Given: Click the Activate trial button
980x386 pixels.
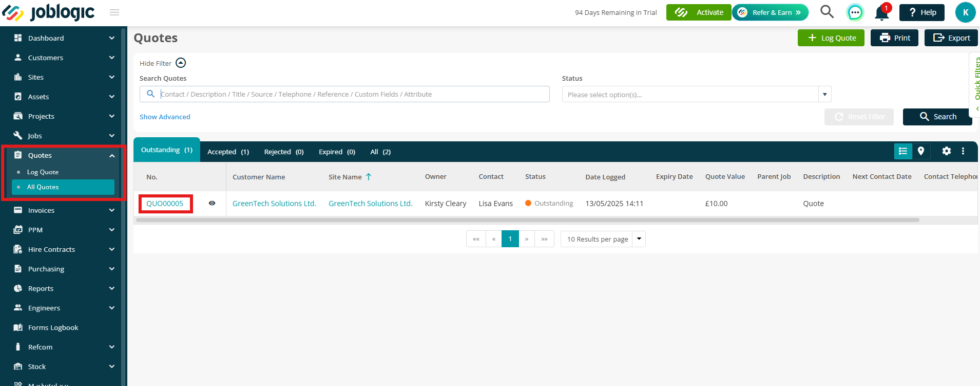Looking at the screenshot, I should coord(699,12).
